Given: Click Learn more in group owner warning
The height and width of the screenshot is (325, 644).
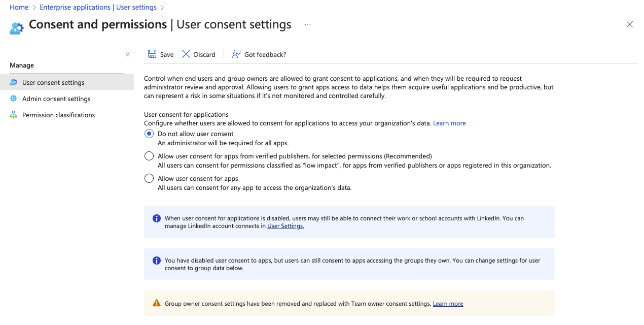Looking at the screenshot, I should [448, 304].
